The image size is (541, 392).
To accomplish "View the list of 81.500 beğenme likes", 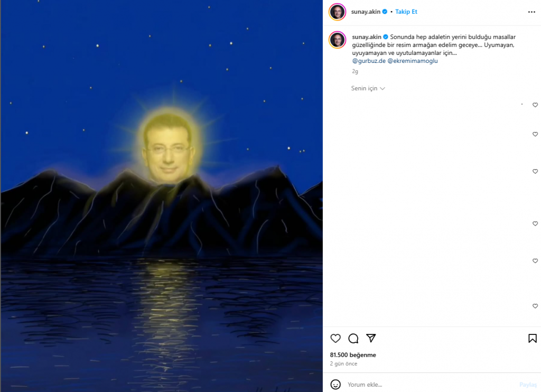I will click(353, 355).
